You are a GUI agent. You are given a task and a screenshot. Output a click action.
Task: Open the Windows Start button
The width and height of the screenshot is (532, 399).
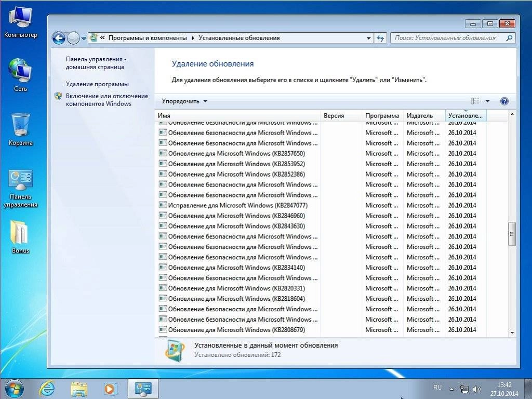point(14,389)
